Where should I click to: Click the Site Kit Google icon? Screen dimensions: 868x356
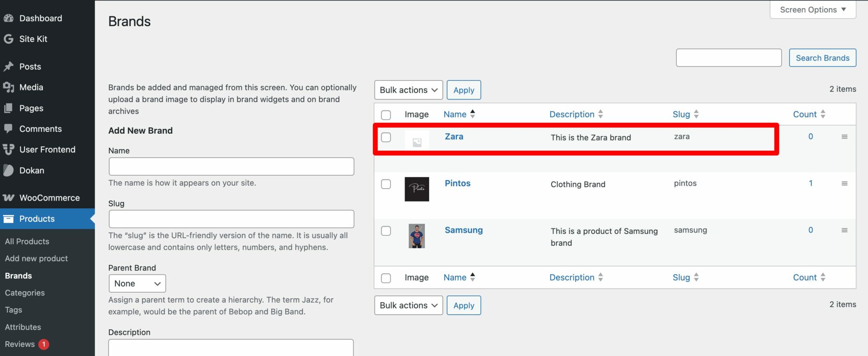tap(8, 39)
